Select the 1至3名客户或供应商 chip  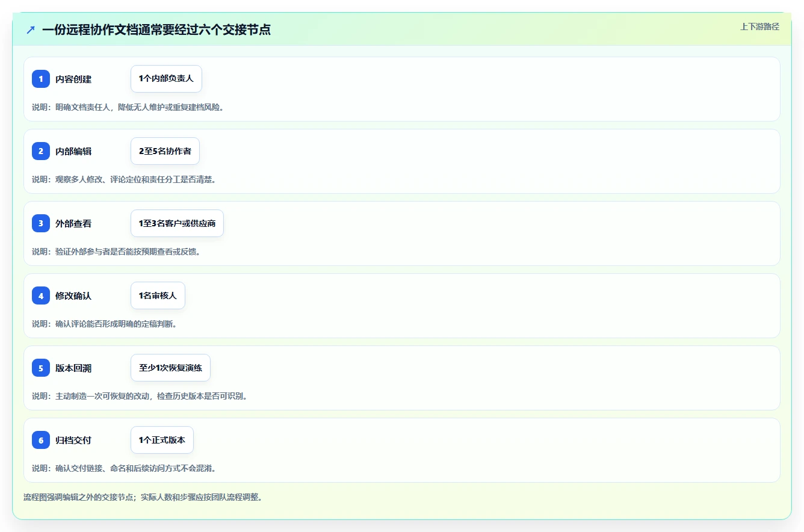coord(177,223)
